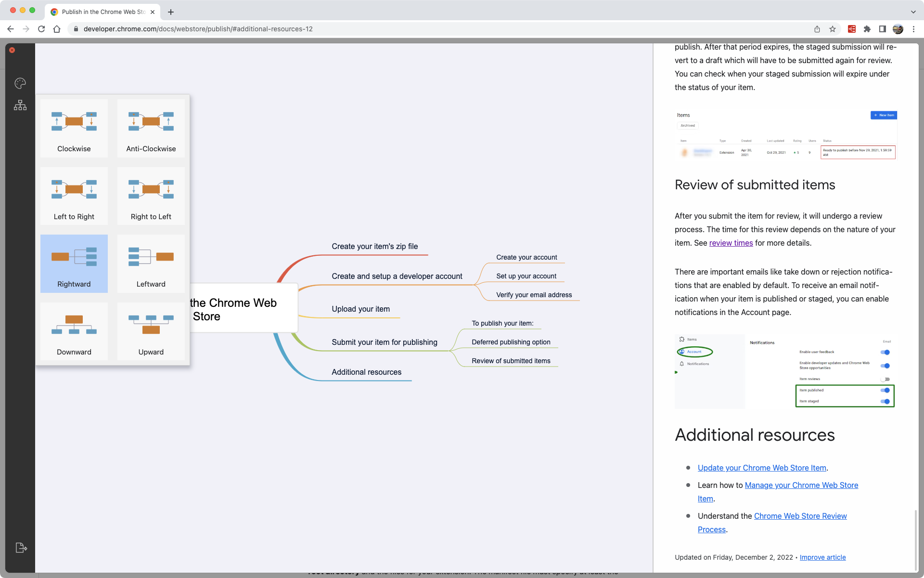Select the Rightward layout option
This screenshot has height=578, width=924.
click(74, 263)
